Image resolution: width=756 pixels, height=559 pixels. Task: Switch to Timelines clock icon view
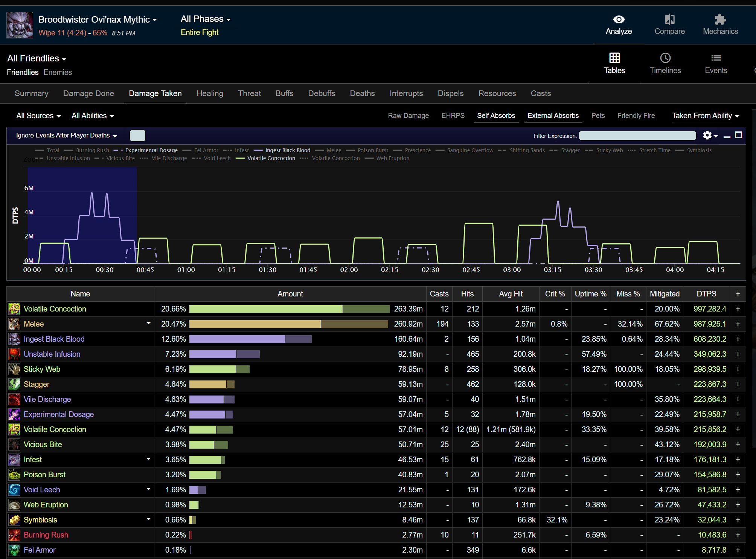665,58
